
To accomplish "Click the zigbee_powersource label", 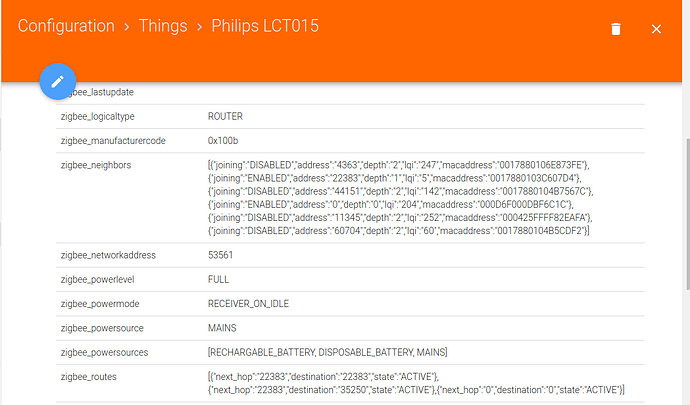I will coord(102,328).
